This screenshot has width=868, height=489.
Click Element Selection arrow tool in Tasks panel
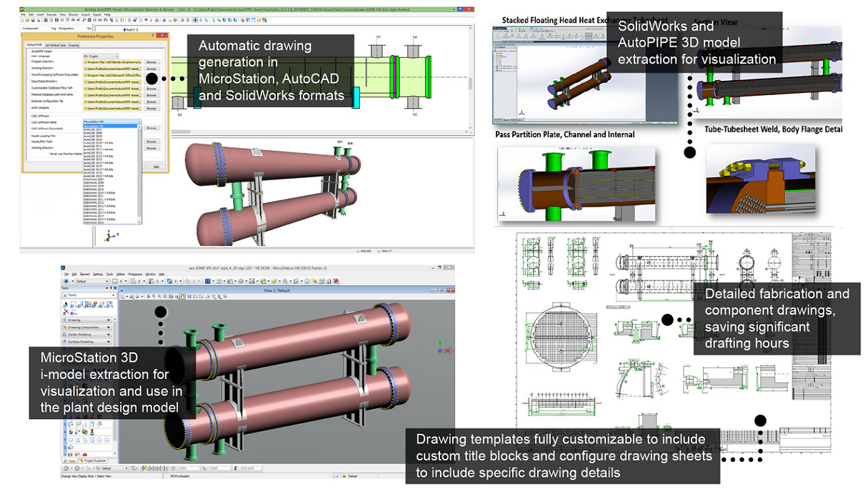coord(66,305)
